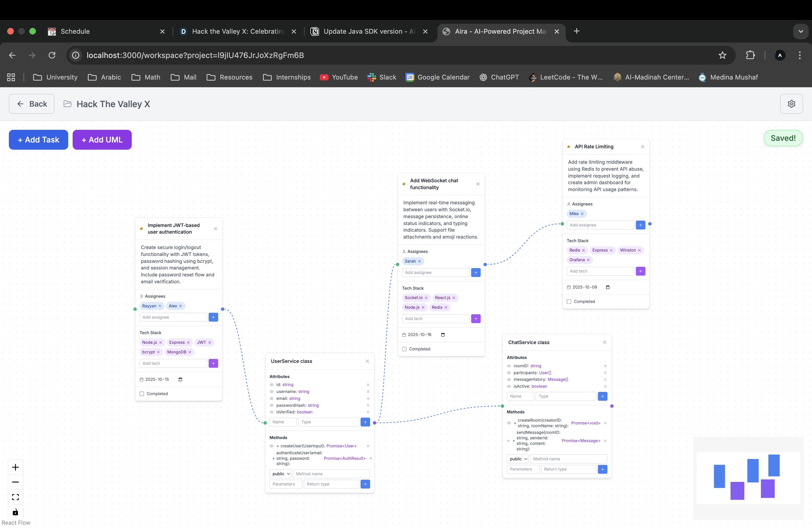Image resolution: width=812 pixels, height=528 pixels.
Task: Remove the Sarah assignee chip
Action: [x=420, y=261]
